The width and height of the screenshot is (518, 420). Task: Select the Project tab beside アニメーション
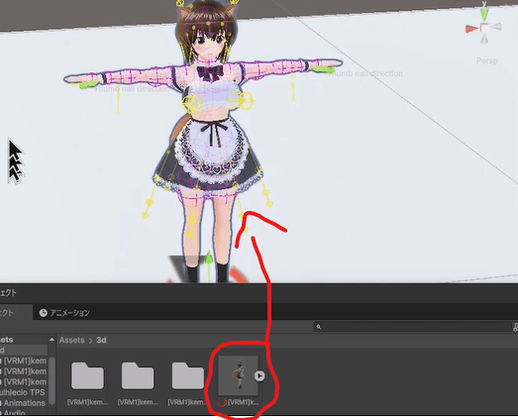coord(16,313)
